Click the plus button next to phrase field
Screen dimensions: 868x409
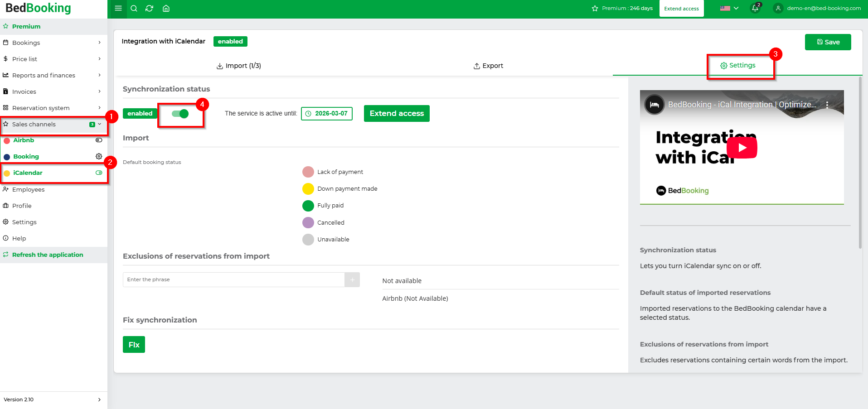[x=352, y=280]
